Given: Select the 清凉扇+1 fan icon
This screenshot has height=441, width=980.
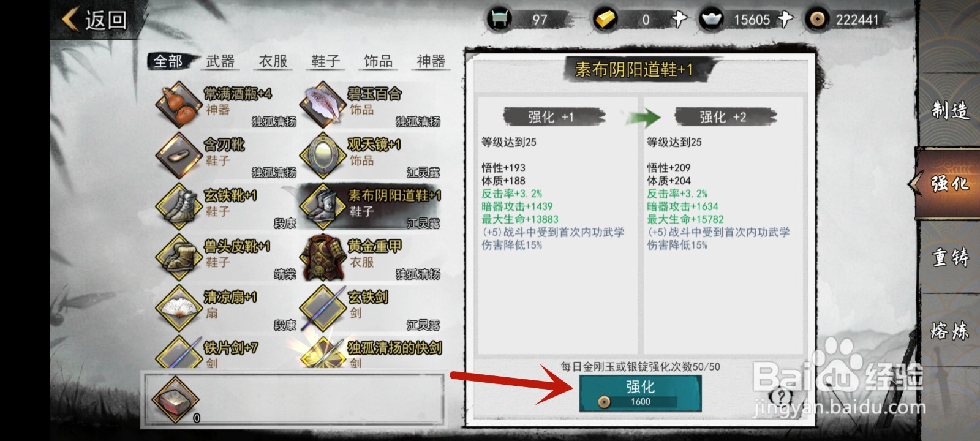Looking at the screenshot, I should [x=178, y=307].
